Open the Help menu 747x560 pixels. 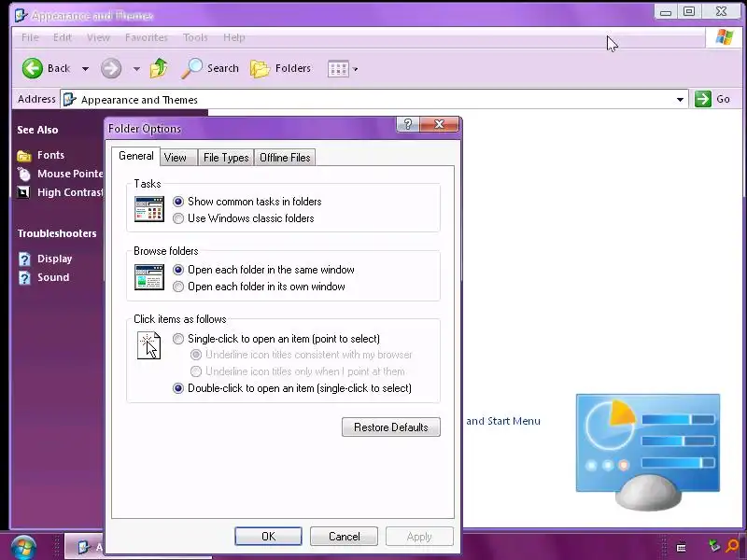pyautogui.click(x=234, y=37)
